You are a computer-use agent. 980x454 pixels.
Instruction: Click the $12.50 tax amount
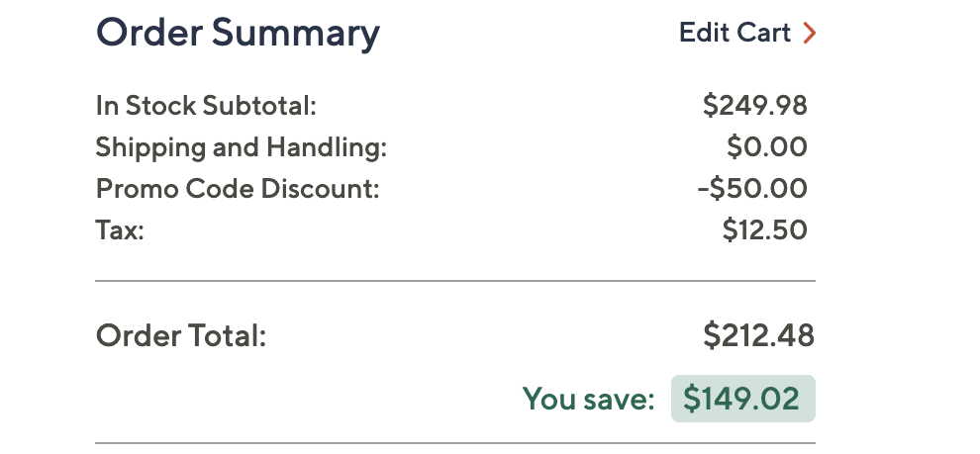tap(764, 230)
